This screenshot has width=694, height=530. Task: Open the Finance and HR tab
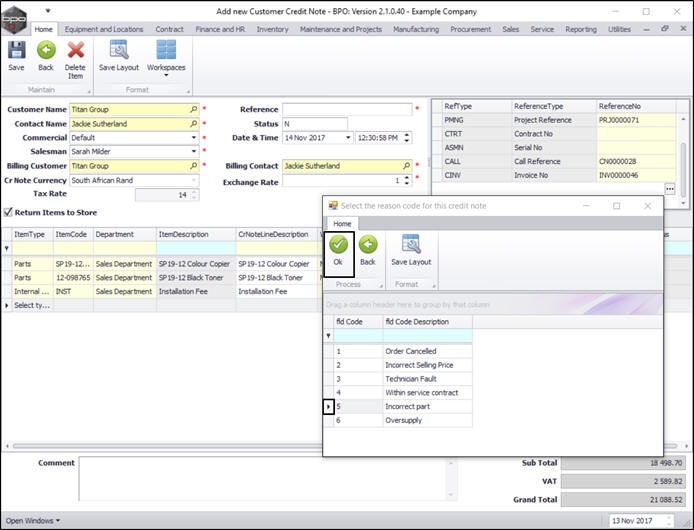pos(220,29)
